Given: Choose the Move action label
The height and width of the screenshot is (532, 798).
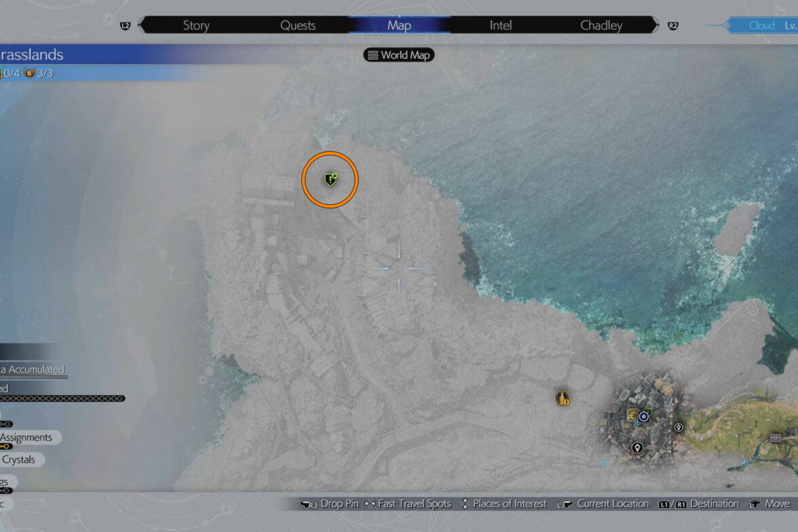Looking at the screenshot, I should 777,503.
